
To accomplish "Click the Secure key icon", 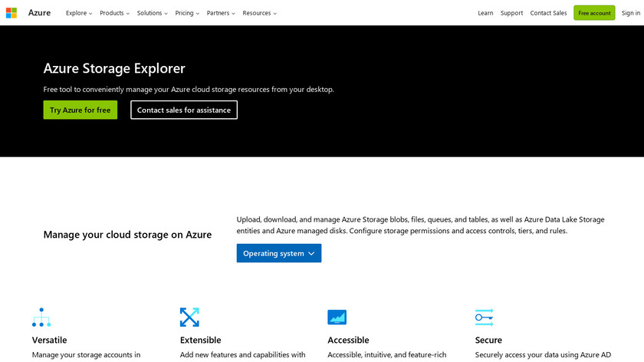I will click(x=485, y=318).
